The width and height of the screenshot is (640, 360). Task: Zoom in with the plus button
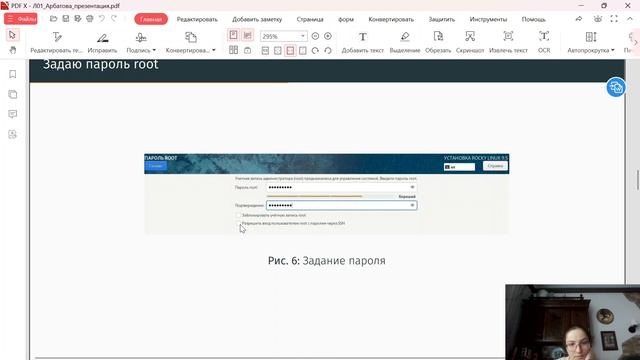click(328, 36)
